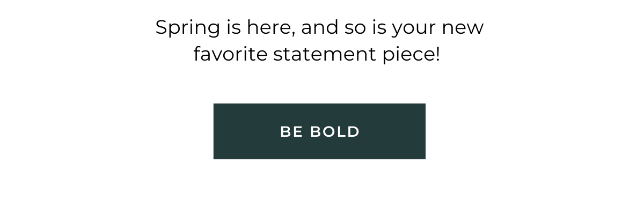Select the 'Spring is here' headline text
644x222 pixels.
[x=319, y=41]
